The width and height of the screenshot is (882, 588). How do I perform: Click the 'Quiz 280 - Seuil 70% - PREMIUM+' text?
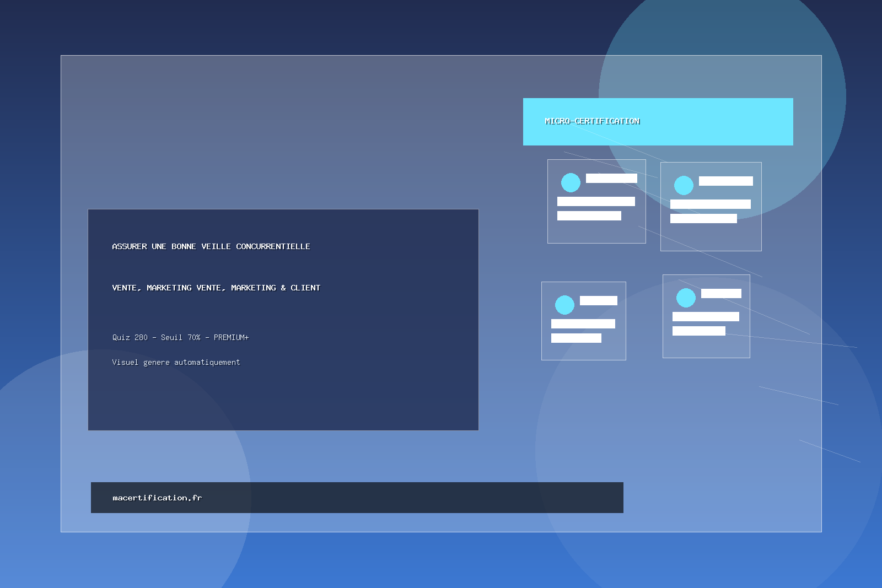(180, 337)
